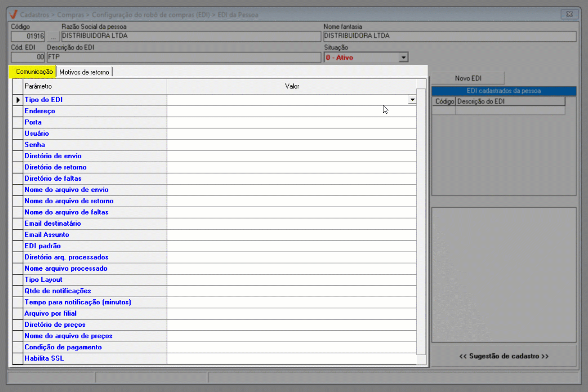The image size is (588, 392).
Task: Select the Comunicação tab
Action: point(34,72)
